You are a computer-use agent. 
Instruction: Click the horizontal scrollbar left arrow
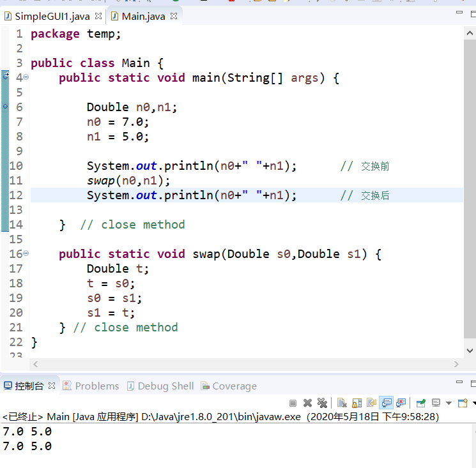(x=36, y=364)
